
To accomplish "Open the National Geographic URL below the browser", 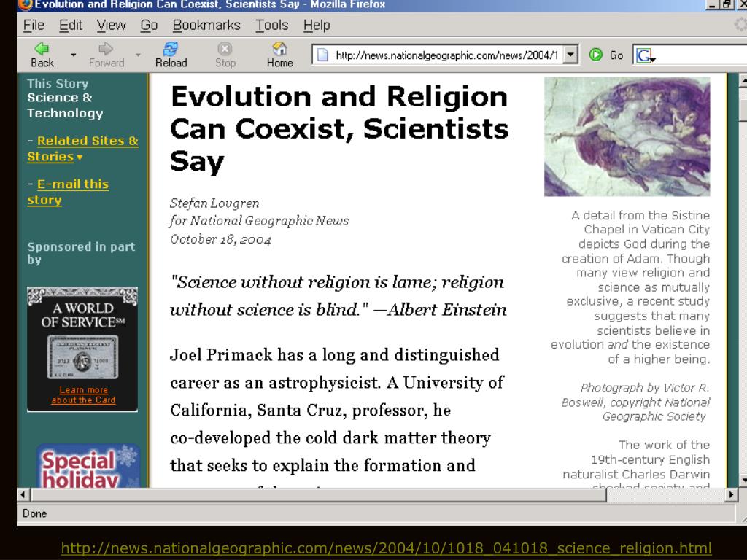I will [387, 548].
